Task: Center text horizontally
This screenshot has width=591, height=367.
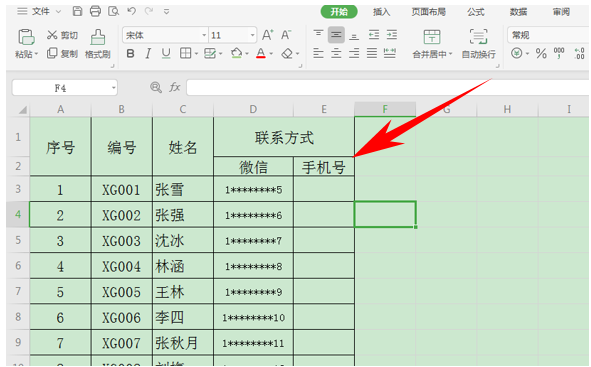Action: click(x=336, y=53)
